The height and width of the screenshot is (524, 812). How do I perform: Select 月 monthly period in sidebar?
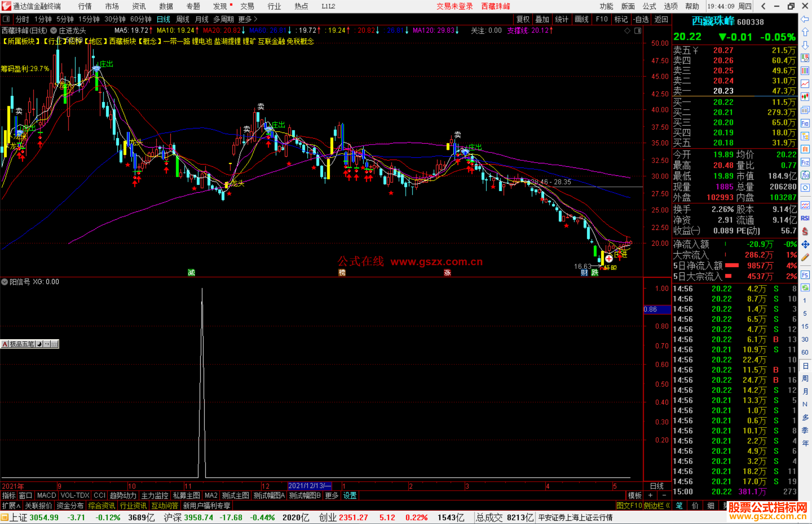click(805, 391)
